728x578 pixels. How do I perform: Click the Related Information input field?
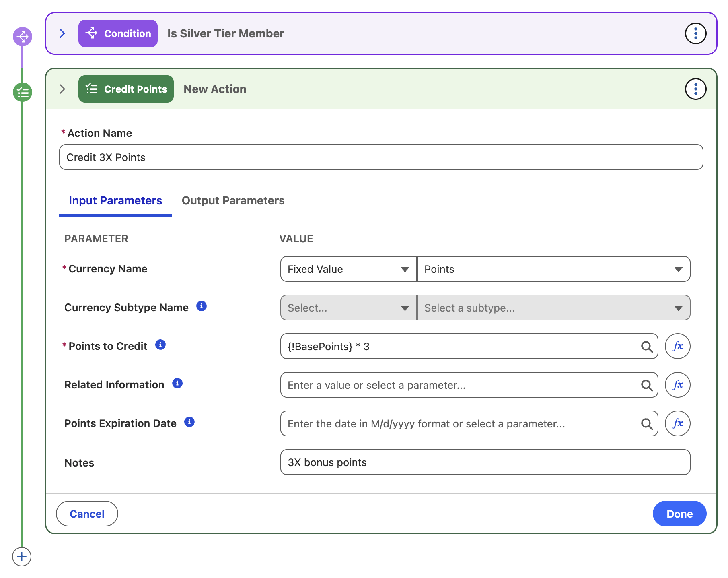[469, 385]
